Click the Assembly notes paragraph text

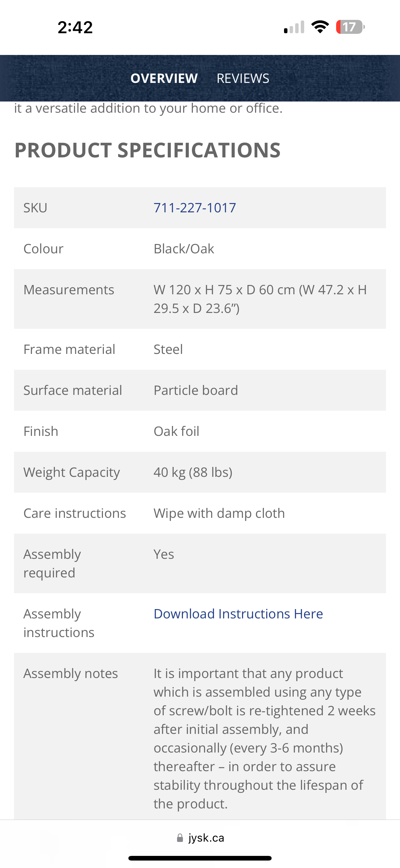[x=264, y=738]
